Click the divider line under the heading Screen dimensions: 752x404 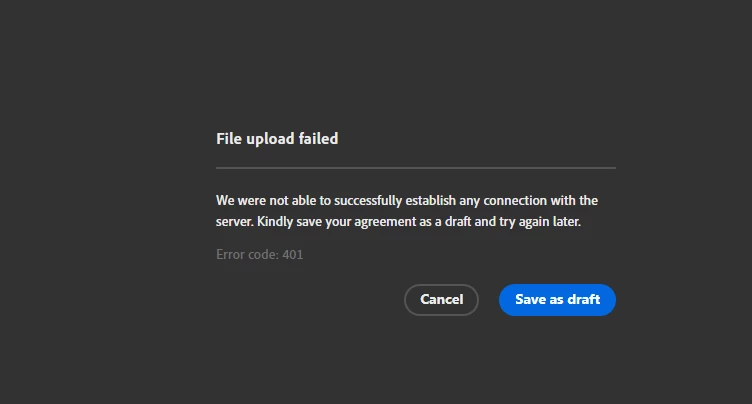click(x=416, y=168)
